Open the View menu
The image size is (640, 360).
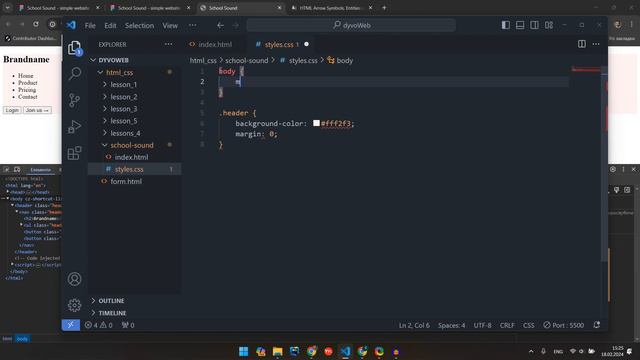tap(170, 25)
